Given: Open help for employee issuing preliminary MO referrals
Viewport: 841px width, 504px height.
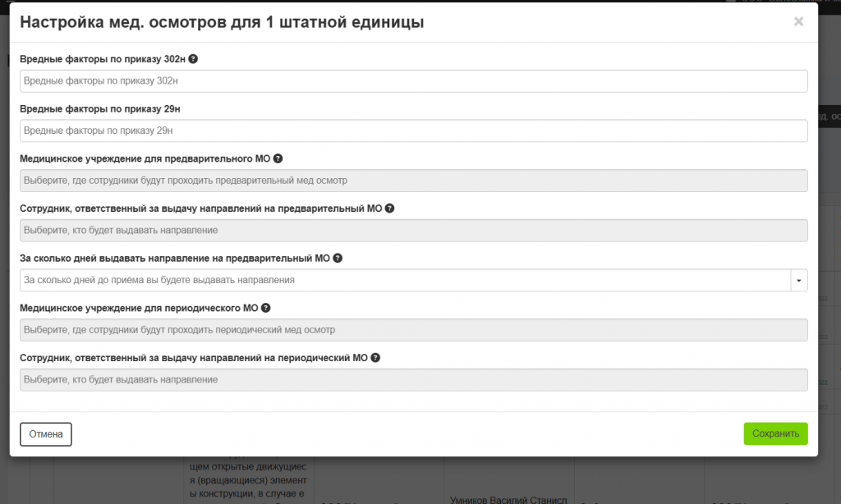Looking at the screenshot, I should coord(390,208).
